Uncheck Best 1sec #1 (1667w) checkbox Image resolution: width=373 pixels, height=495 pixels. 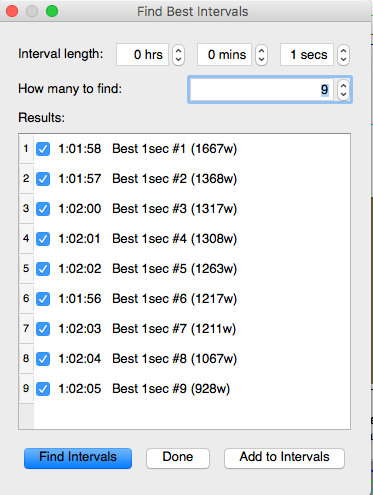tap(43, 149)
